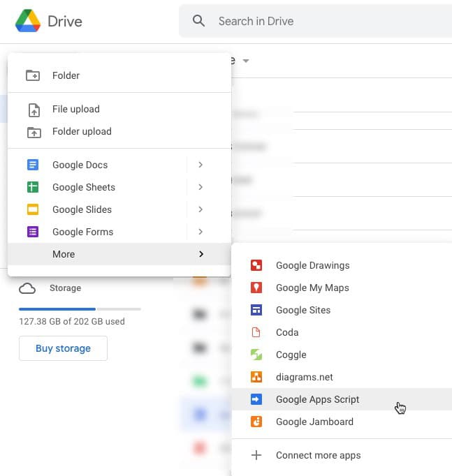The width and height of the screenshot is (452, 476).
Task: Select Google Drawings from submenu
Action: pyautogui.click(x=342, y=265)
